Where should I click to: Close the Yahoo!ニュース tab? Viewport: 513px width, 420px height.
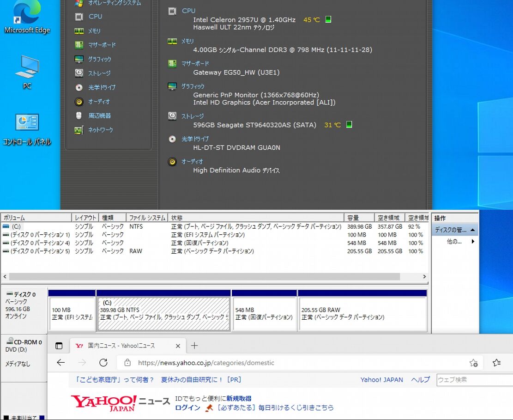coord(178,346)
